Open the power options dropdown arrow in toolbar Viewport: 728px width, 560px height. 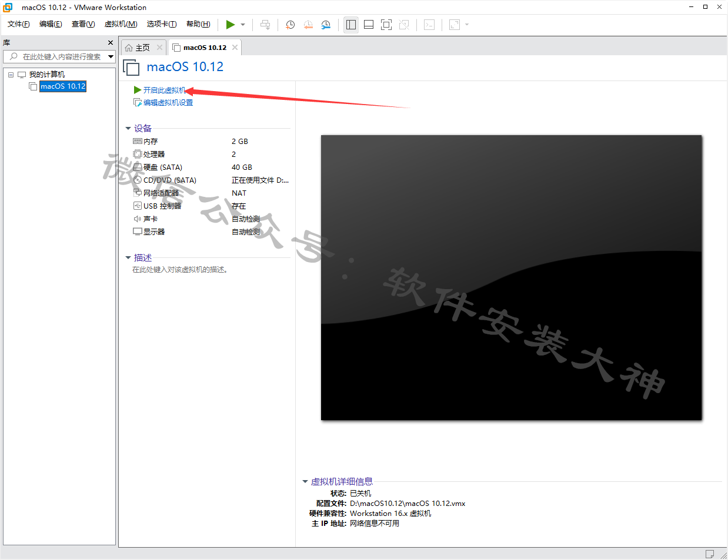[243, 25]
